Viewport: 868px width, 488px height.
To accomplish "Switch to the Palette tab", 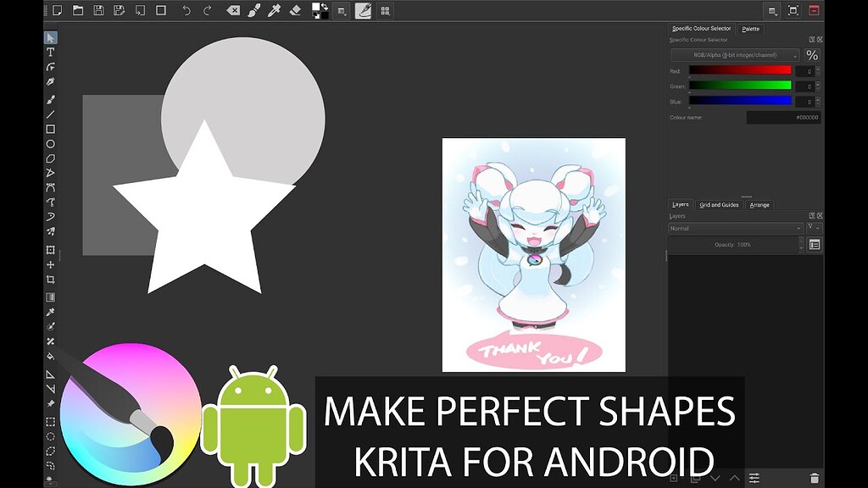I will (x=751, y=29).
